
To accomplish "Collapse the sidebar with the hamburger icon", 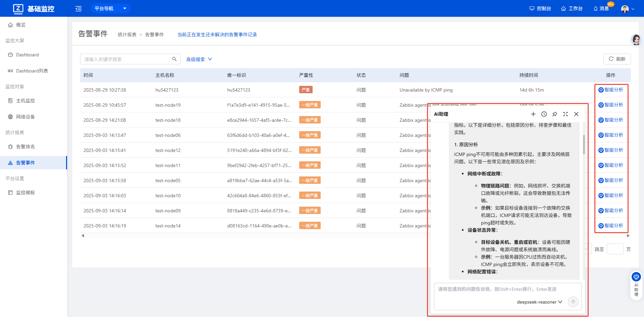I will click(x=78, y=9).
